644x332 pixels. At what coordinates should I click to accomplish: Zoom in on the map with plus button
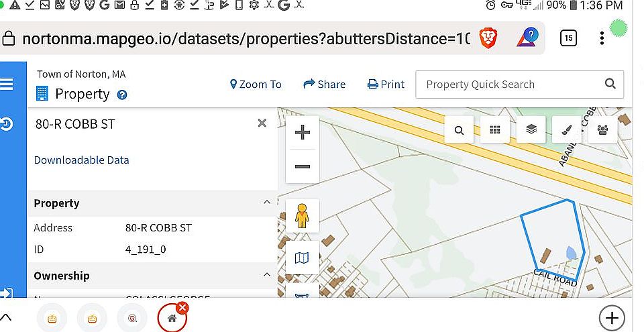coord(302,132)
